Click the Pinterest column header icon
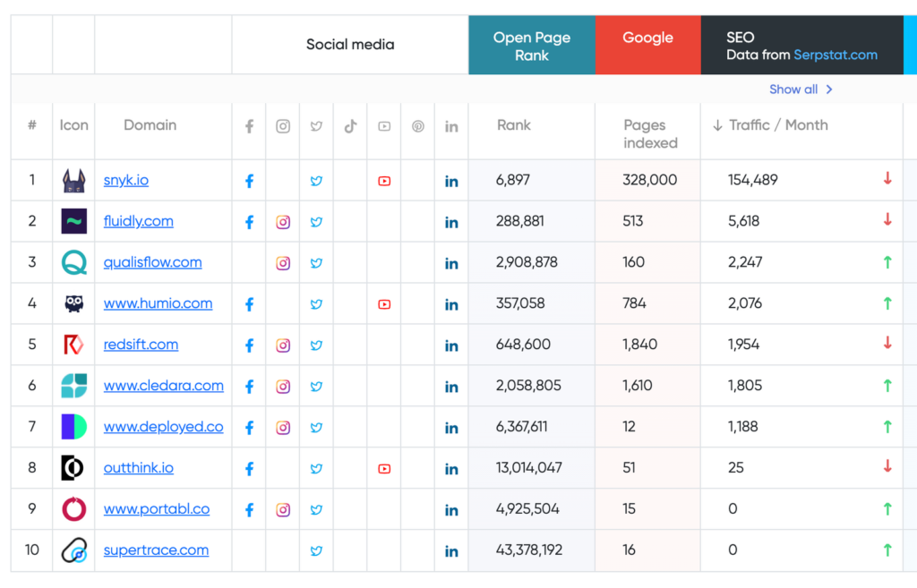The image size is (917, 588). (417, 126)
